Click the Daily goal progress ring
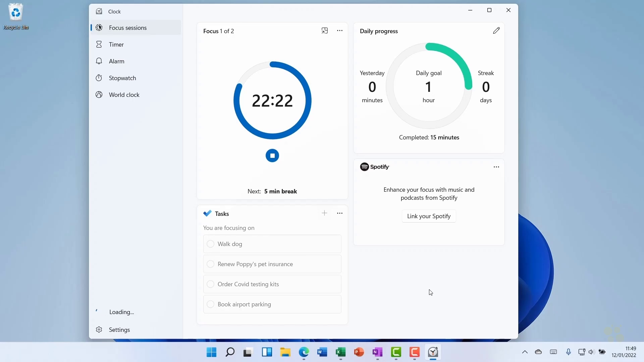Screen dimensions: 644x362 point(429,86)
